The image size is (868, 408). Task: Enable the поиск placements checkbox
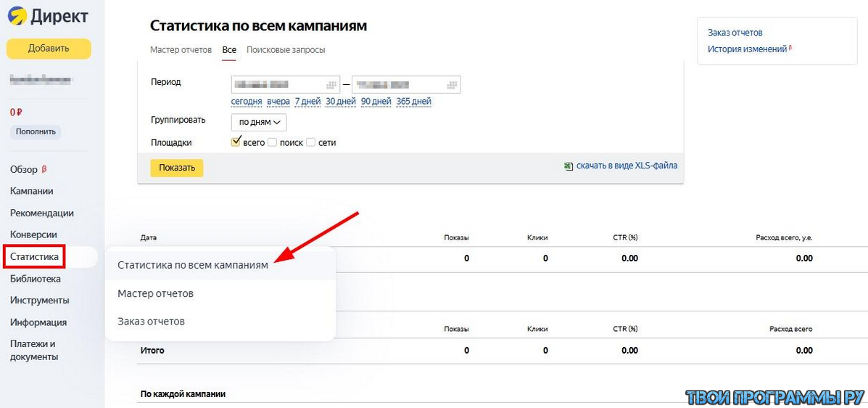tap(272, 142)
